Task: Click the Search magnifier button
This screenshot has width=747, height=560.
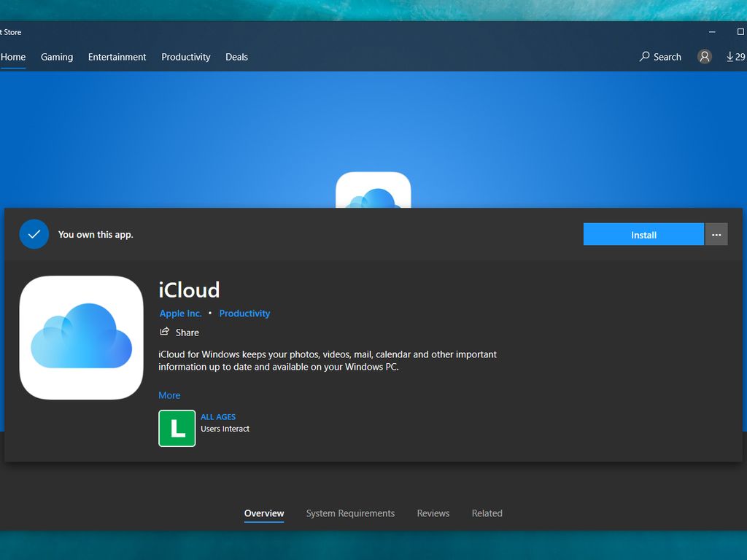Action: pos(660,57)
